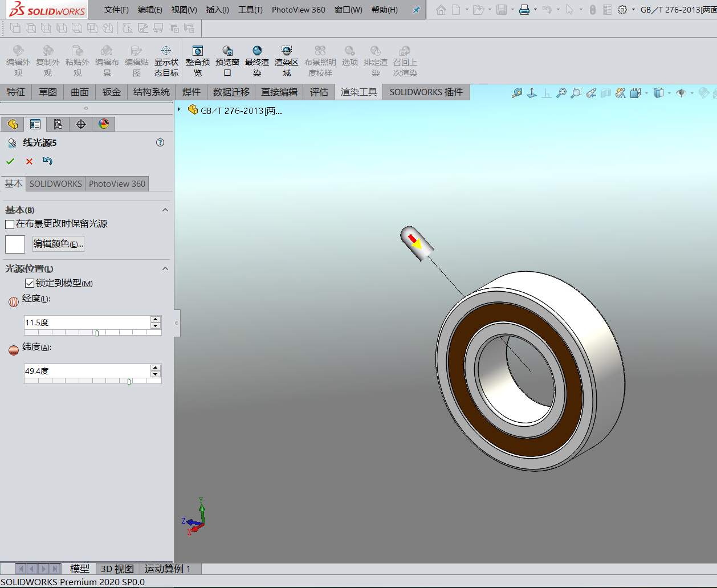Disable the 锁定到模型 checkbox
Viewport: 717px width, 588px height.
tap(30, 283)
